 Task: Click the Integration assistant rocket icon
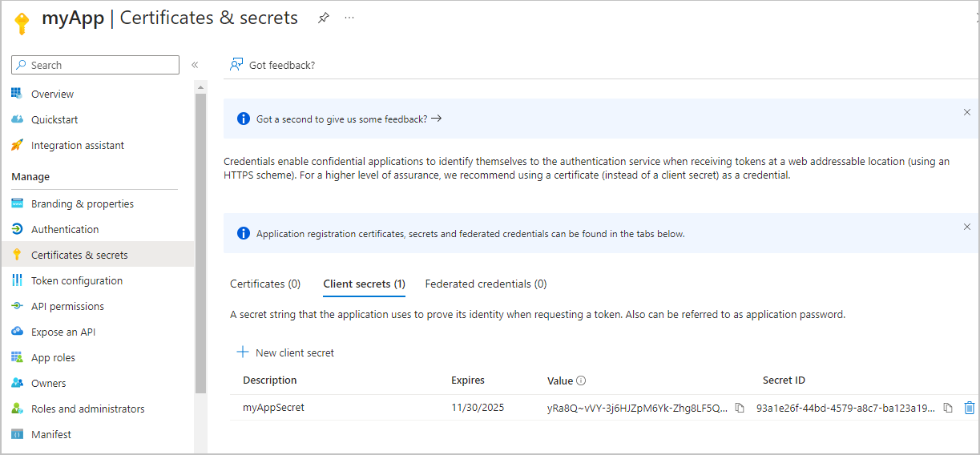click(17, 145)
